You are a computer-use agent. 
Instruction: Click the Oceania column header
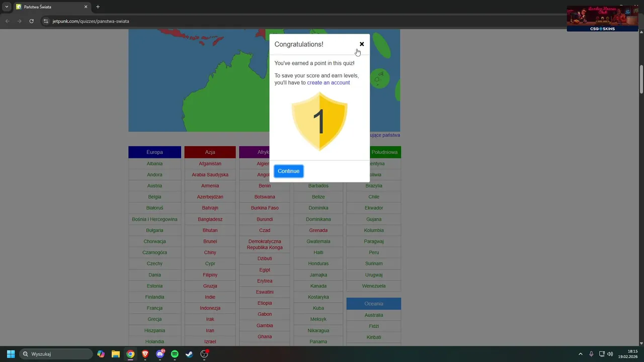(374, 304)
